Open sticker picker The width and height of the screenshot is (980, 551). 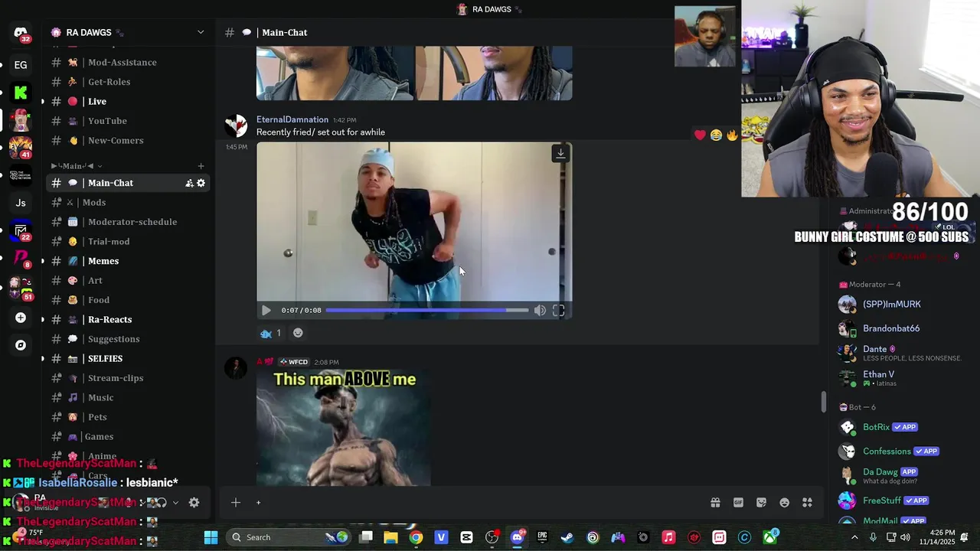(761, 503)
